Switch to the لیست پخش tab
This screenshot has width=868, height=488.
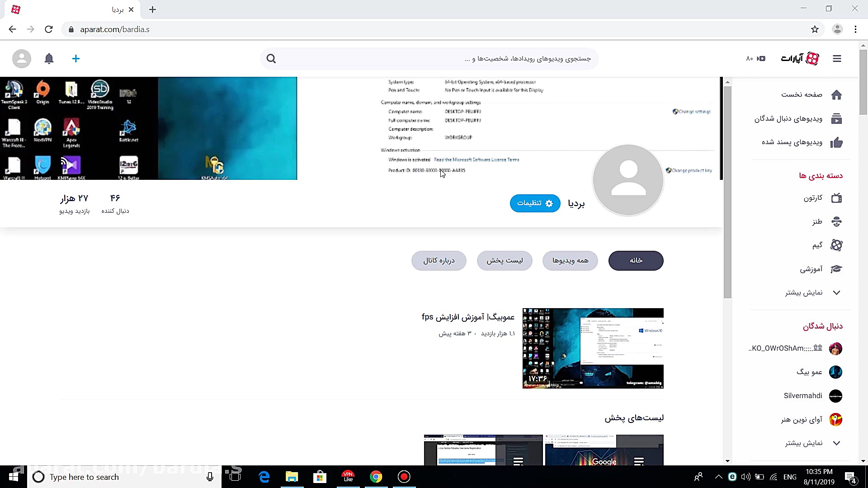point(505,260)
